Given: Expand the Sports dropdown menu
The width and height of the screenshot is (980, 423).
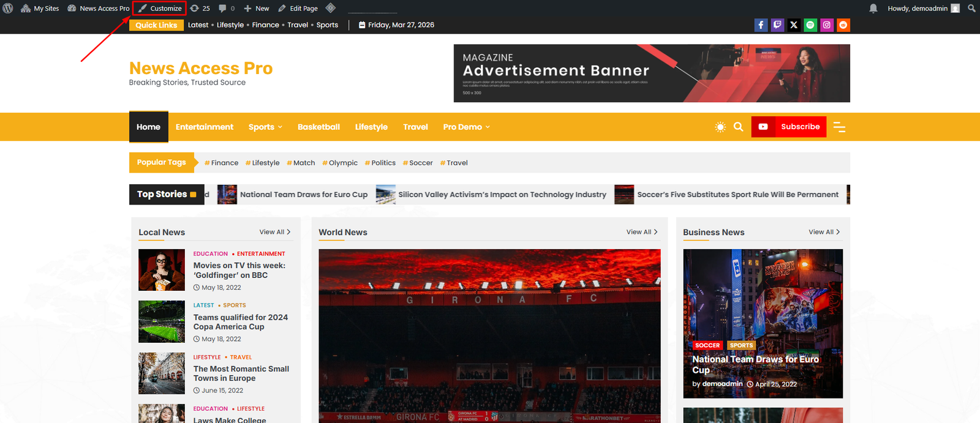Looking at the screenshot, I should point(265,127).
